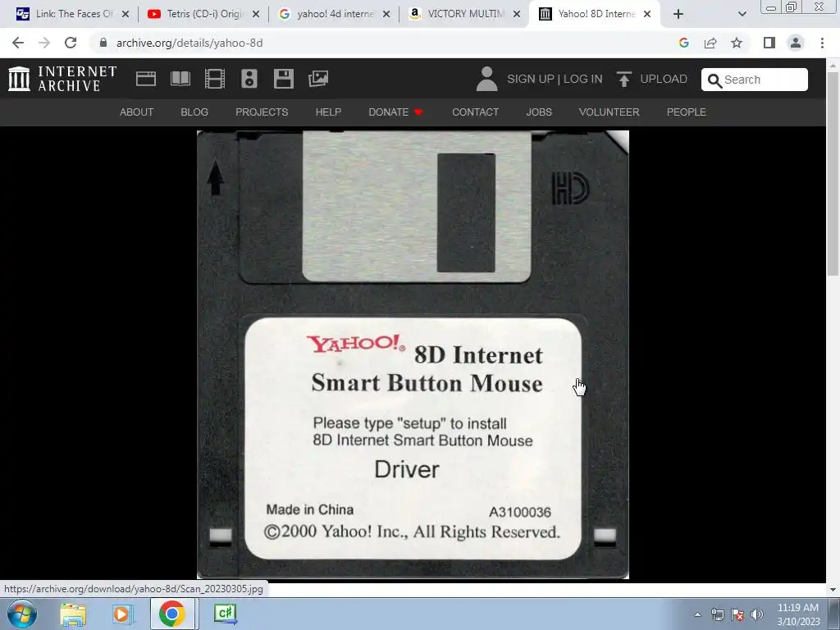This screenshot has height=630, width=840.
Task: Open the Web (Wayback) media icon
Action: coord(146,79)
